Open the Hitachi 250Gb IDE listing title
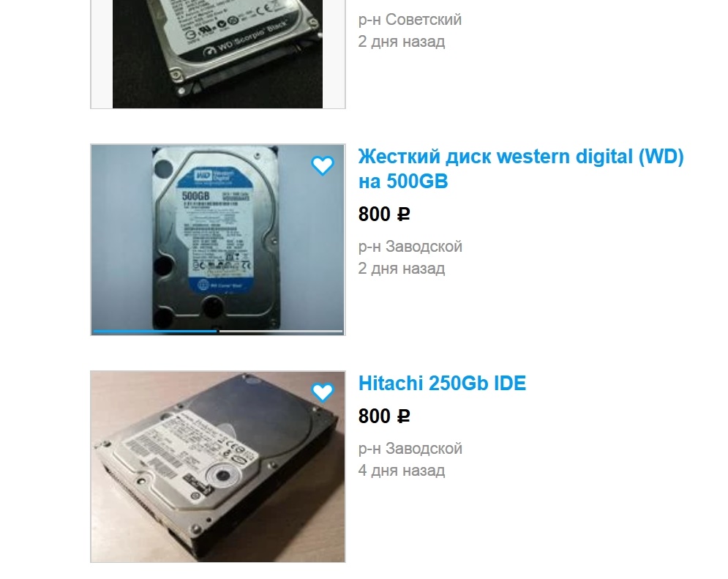The height and width of the screenshot is (579, 728). [x=442, y=384]
